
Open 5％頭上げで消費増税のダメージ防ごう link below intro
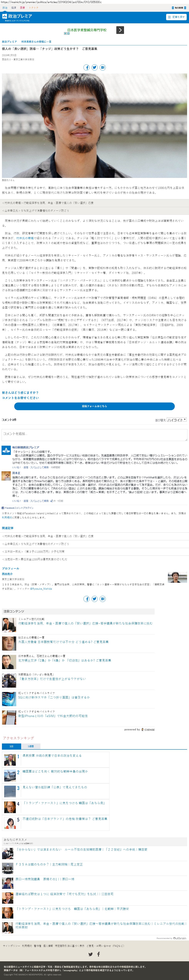pyautogui.click(x=36, y=210)
